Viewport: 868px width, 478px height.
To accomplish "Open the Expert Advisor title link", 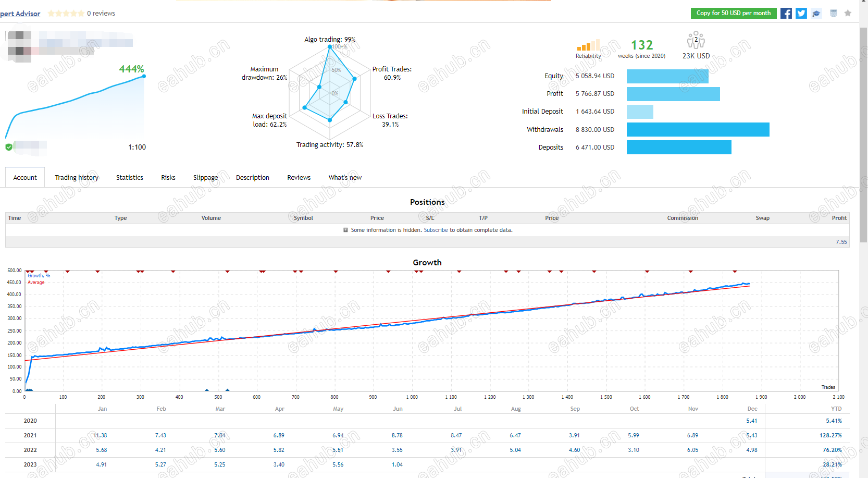I will pos(20,14).
